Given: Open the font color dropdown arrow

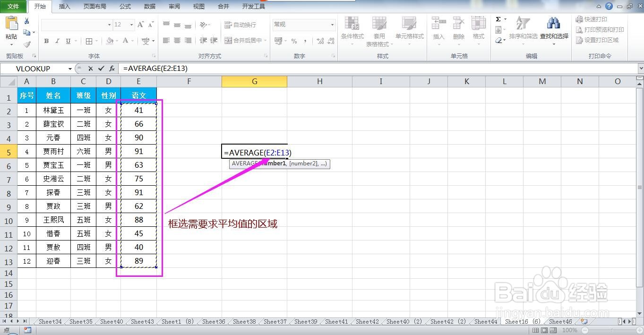Looking at the screenshot, I should 133,41.
